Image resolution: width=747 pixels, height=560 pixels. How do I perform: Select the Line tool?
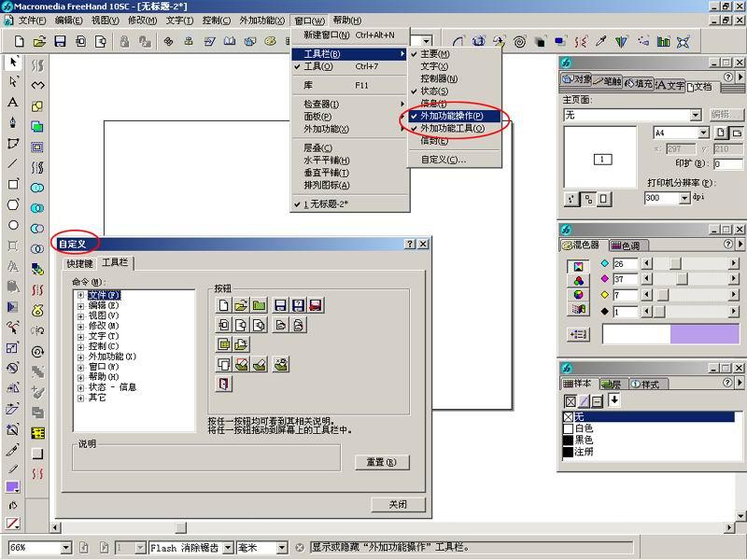point(13,164)
